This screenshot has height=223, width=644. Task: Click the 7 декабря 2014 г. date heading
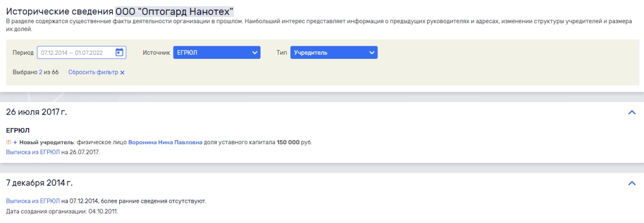point(39,183)
